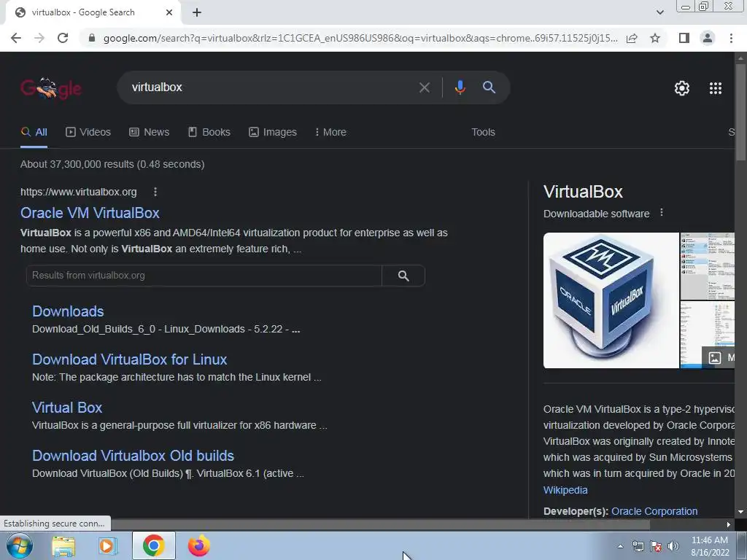Viewport: 747px width, 560px height.
Task: Open knowledge panel options beside Downloadable software
Action: point(661,213)
